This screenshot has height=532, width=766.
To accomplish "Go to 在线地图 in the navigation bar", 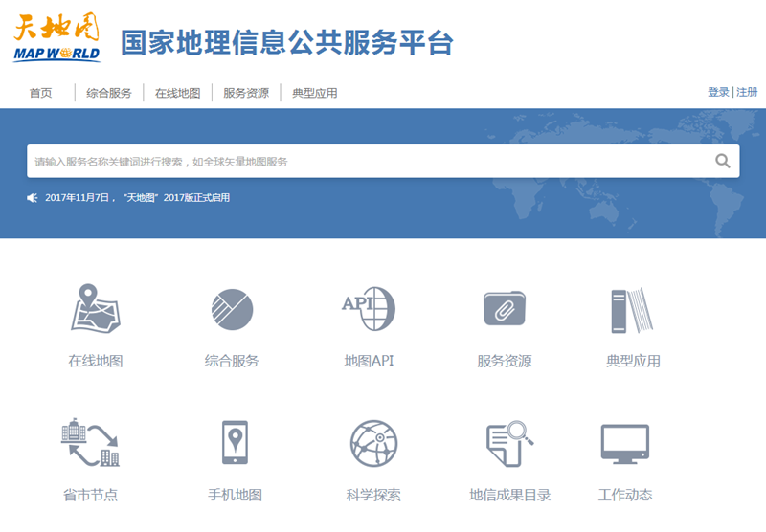I will 177,93.
